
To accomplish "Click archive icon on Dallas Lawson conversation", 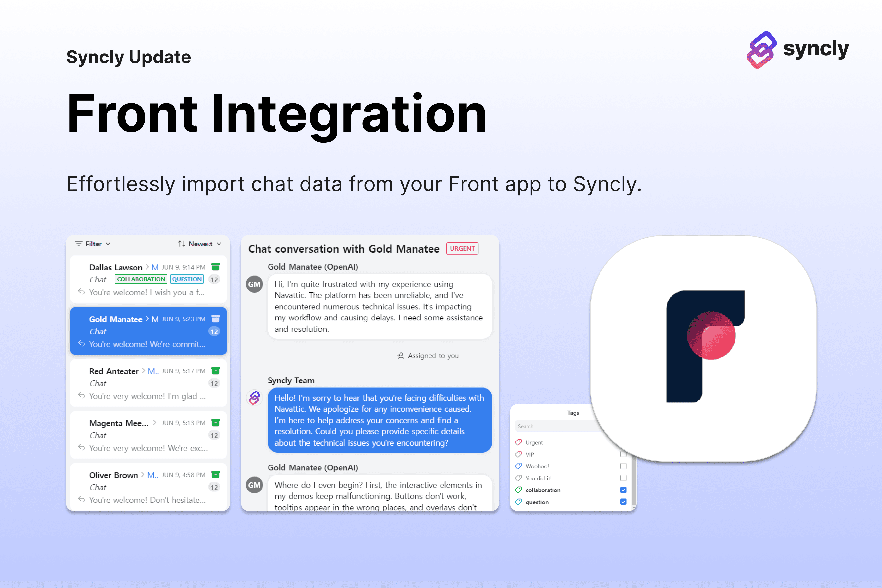I will click(215, 267).
